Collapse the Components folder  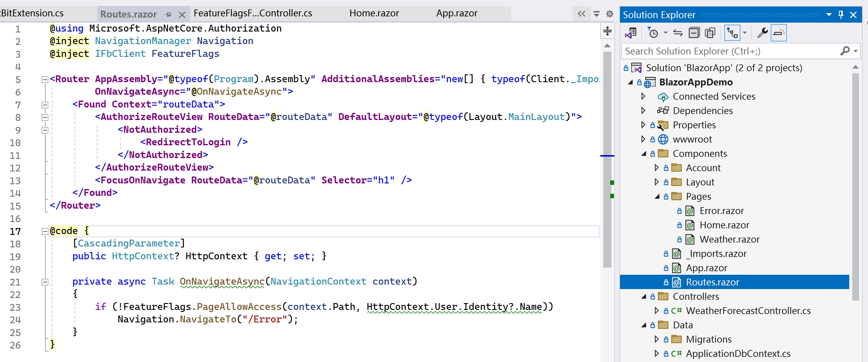(643, 154)
